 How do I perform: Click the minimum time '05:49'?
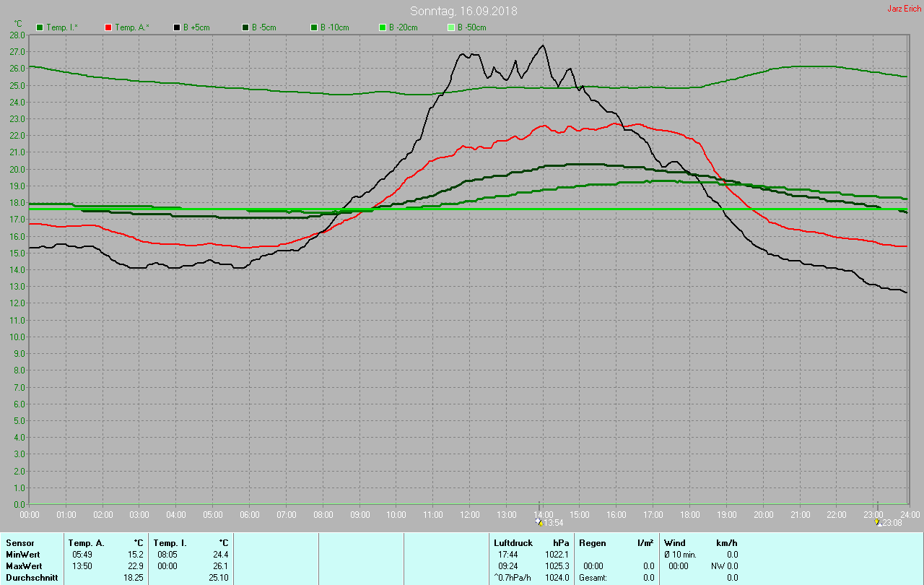[82, 555]
